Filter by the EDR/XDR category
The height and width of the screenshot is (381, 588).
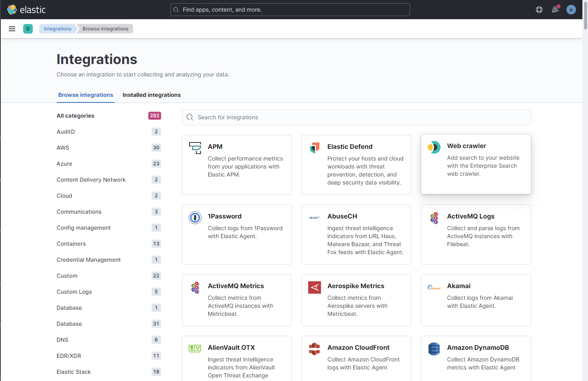coord(109,356)
